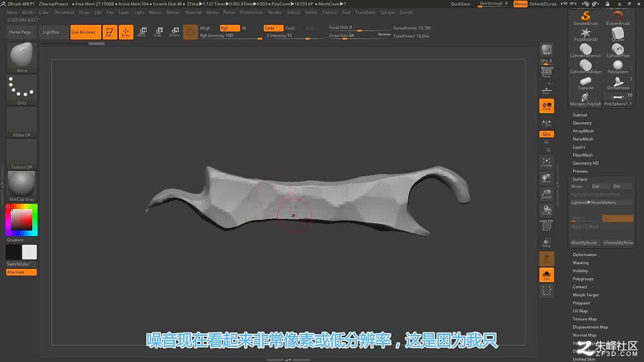Screen dimensions: 644x362
Task: Toggle PolyF line fill display
Action: [546, 226]
